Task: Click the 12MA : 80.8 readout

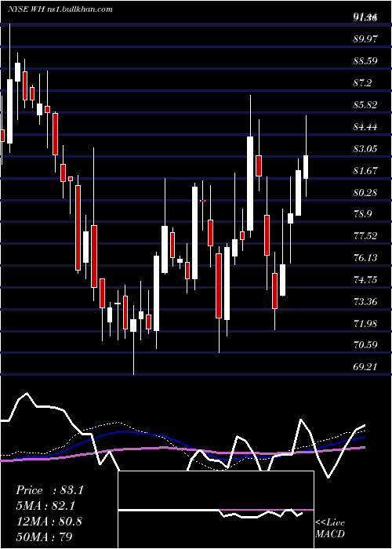Action: pos(49,522)
